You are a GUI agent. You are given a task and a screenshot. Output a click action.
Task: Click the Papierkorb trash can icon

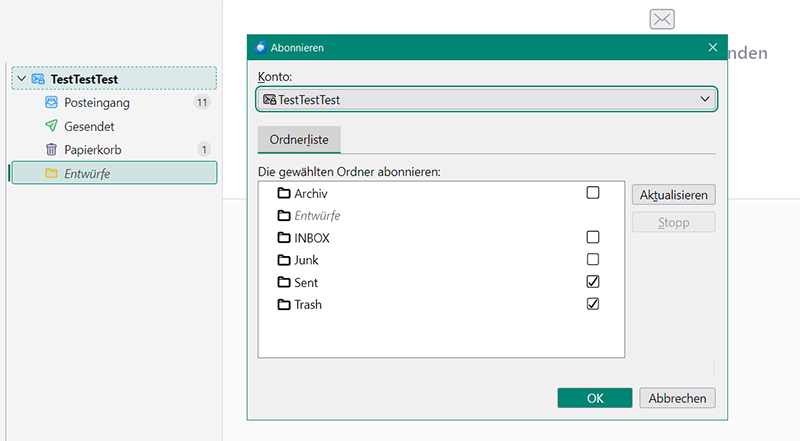52,150
